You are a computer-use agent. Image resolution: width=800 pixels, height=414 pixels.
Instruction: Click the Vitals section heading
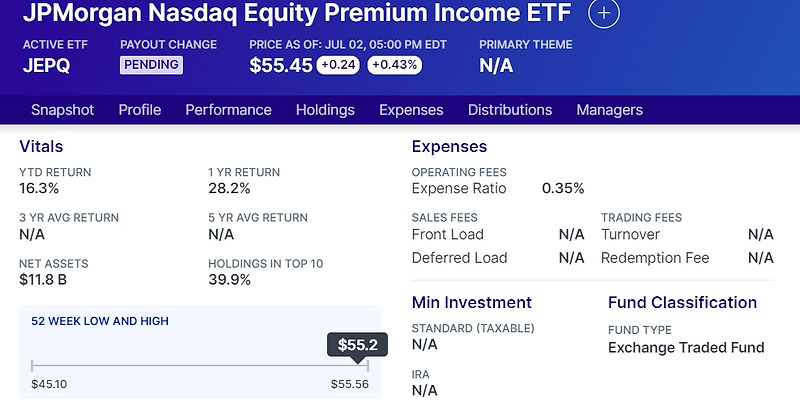(43, 147)
